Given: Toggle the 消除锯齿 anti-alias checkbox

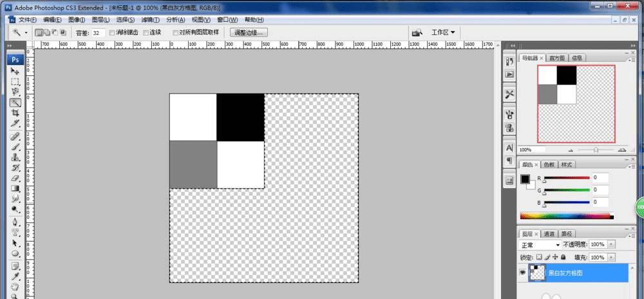Looking at the screenshot, I should (111, 32).
